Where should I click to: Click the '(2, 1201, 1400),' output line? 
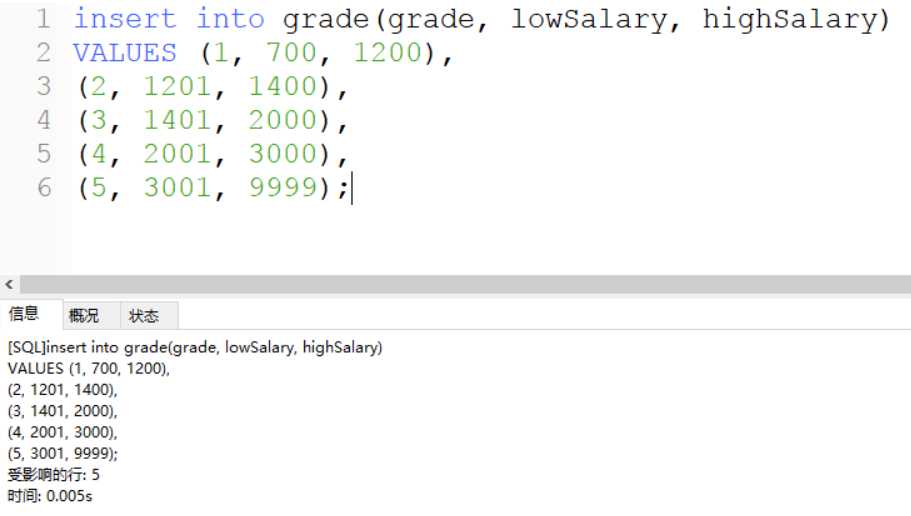click(62, 390)
